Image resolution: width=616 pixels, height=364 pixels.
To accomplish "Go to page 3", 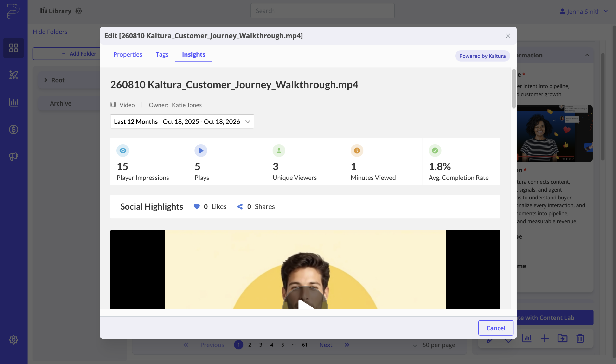I will (261, 345).
